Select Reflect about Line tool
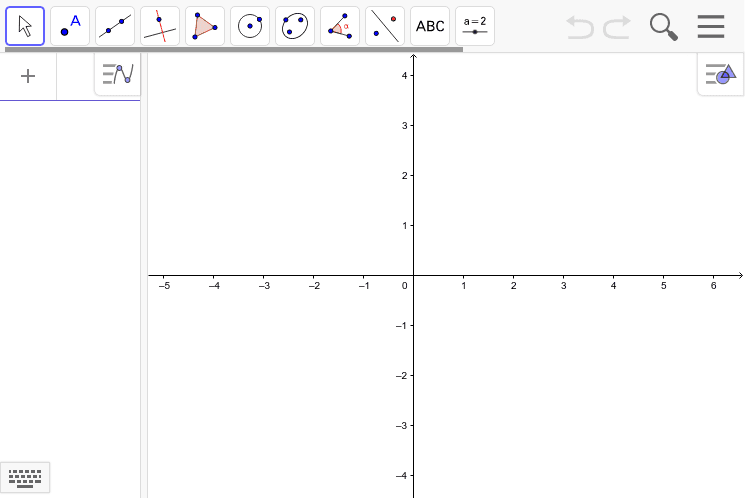The width and height of the screenshot is (745, 500). [x=385, y=26]
